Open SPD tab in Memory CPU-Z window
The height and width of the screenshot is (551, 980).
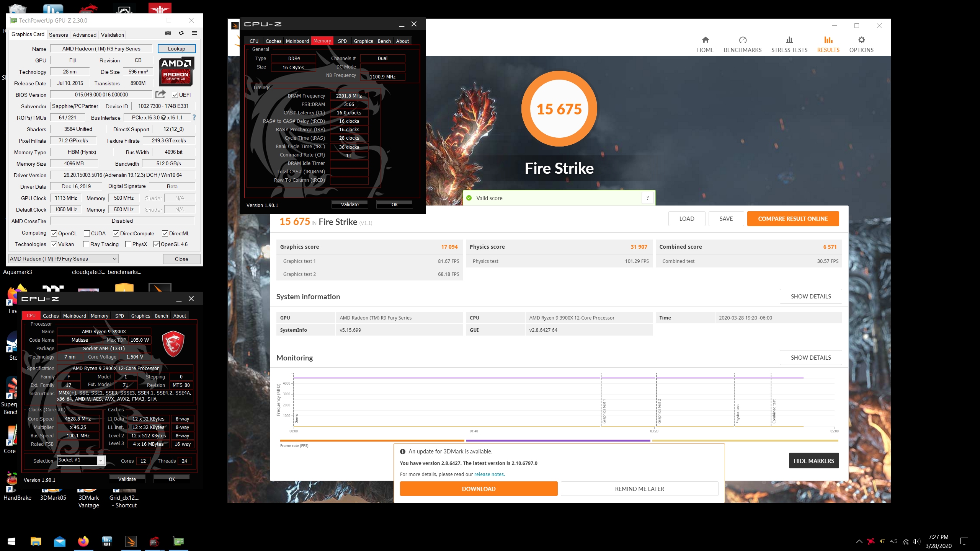[x=342, y=41]
